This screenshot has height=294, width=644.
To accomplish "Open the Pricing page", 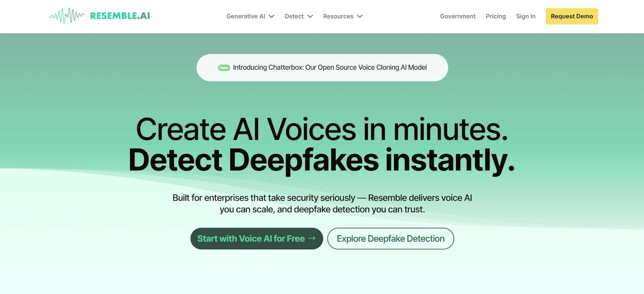I will pos(495,16).
